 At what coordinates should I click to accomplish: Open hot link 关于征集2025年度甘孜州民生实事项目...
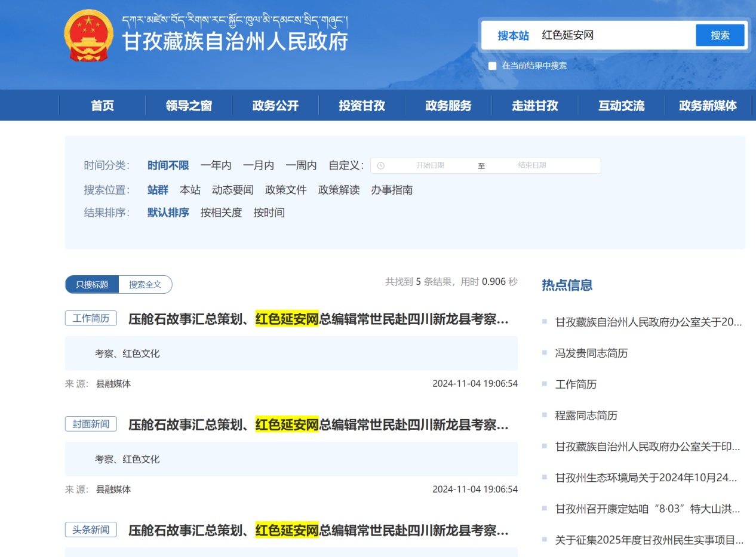650,540
